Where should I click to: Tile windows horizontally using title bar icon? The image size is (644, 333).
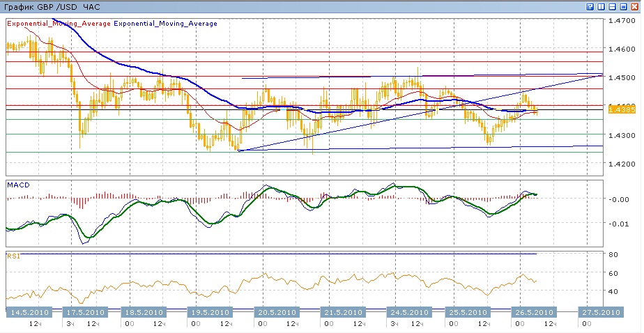[x=613, y=6]
